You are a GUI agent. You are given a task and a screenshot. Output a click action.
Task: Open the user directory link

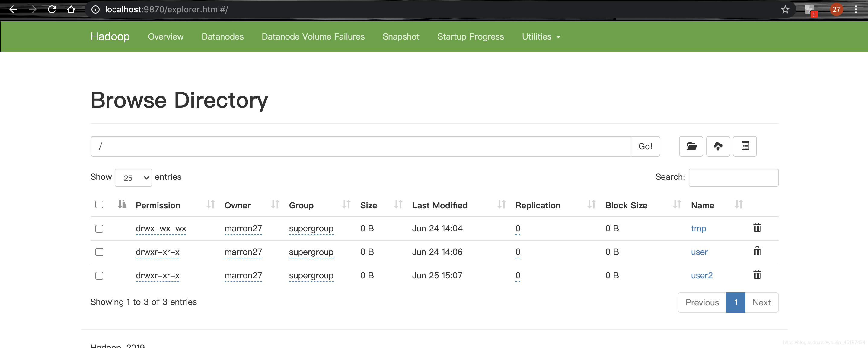pos(699,252)
